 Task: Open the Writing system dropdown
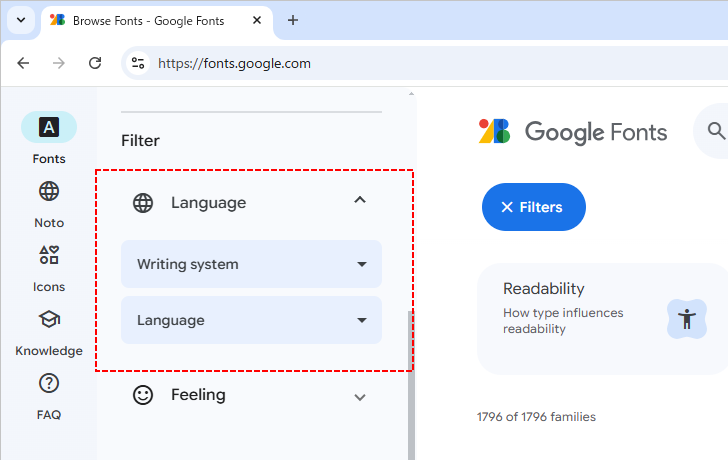251,265
